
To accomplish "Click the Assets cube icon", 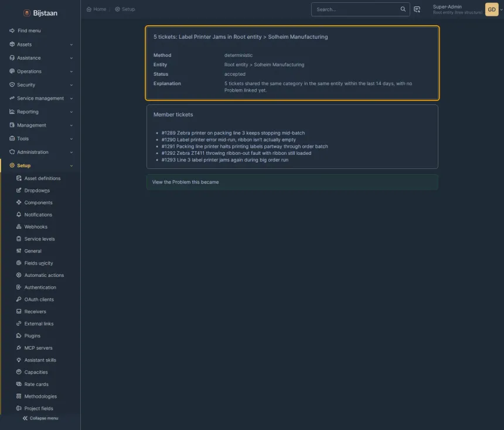I will click(12, 44).
